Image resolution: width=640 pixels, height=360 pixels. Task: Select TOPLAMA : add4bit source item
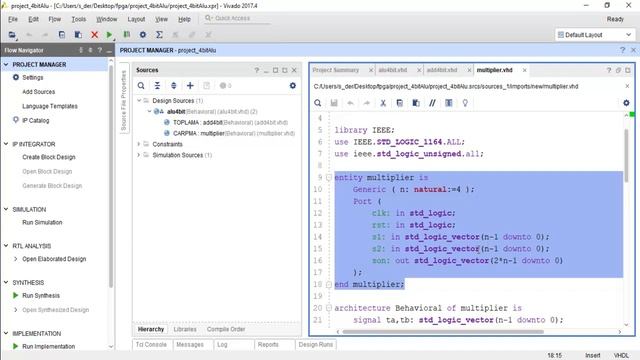(x=230, y=122)
